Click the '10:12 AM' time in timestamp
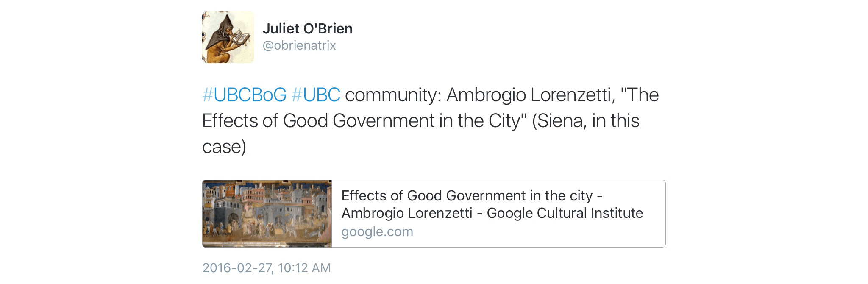This screenshot has width=868, height=284. coord(304,268)
